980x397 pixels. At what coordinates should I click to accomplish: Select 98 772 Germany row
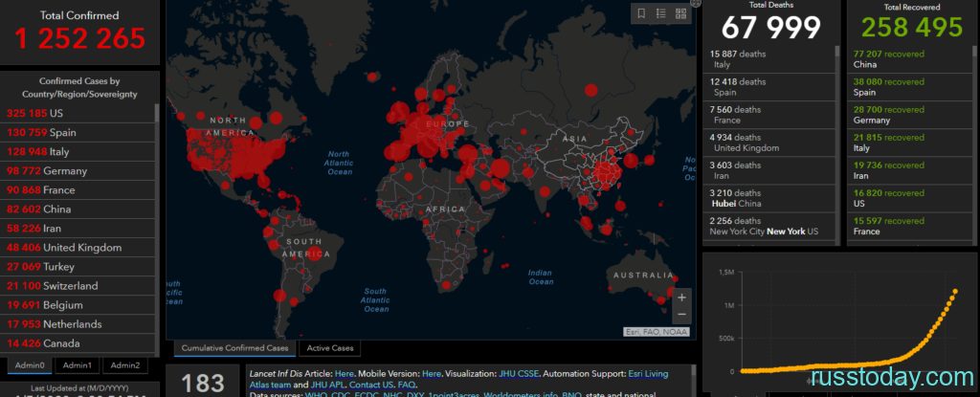78,171
